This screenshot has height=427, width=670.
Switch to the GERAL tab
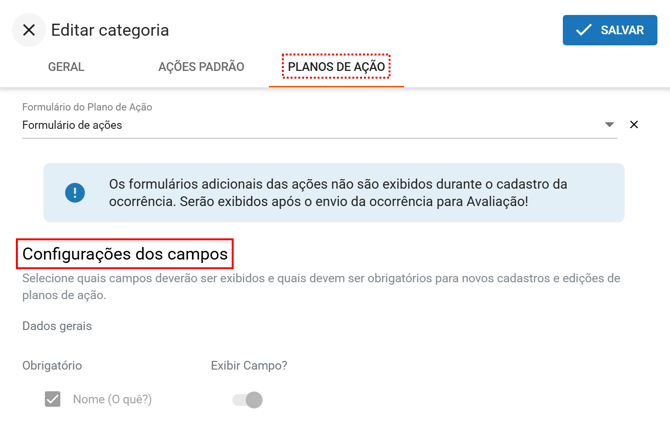point(66,67)
